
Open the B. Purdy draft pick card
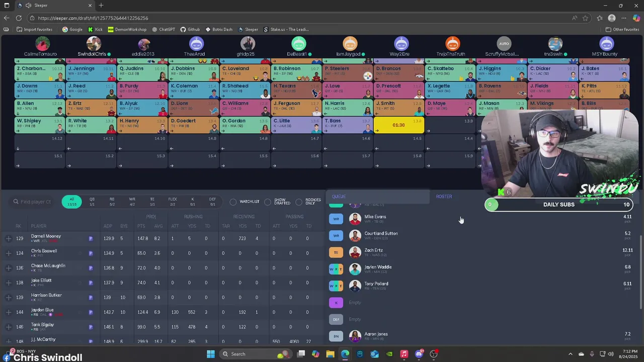(x=142, y=89)
